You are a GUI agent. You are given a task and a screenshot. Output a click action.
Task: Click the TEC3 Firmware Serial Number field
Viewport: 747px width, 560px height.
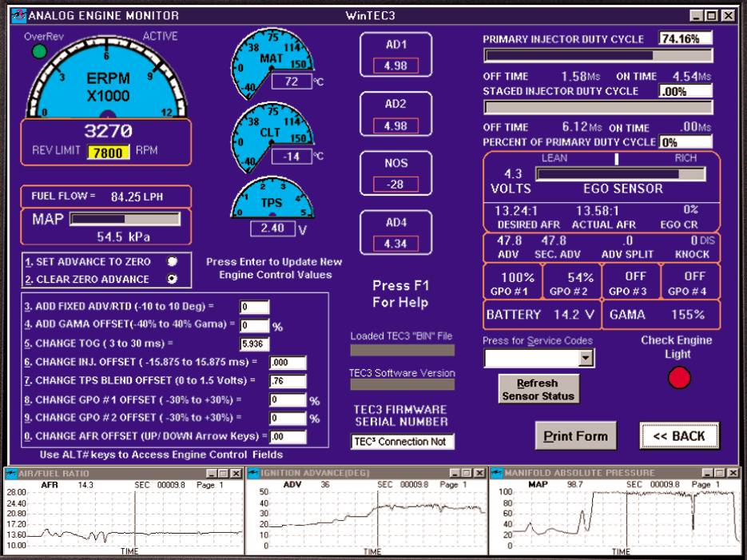coord(402,442)
